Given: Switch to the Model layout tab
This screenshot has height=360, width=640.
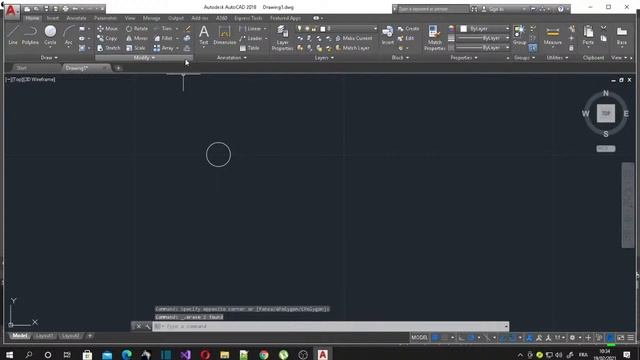Looking at the screenshot, I should point(20,336).
